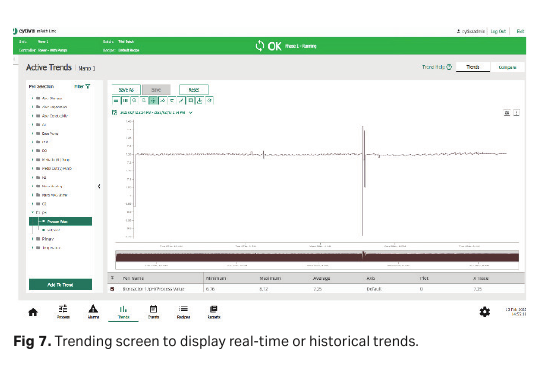535x385 pixels.
Task: Click the Minimum column header
Action: [x=216, y=278]
